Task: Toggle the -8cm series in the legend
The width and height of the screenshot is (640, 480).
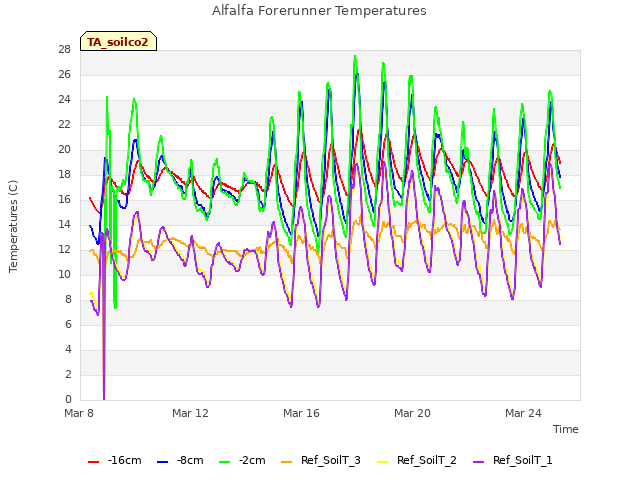Action: pos(180,461)
